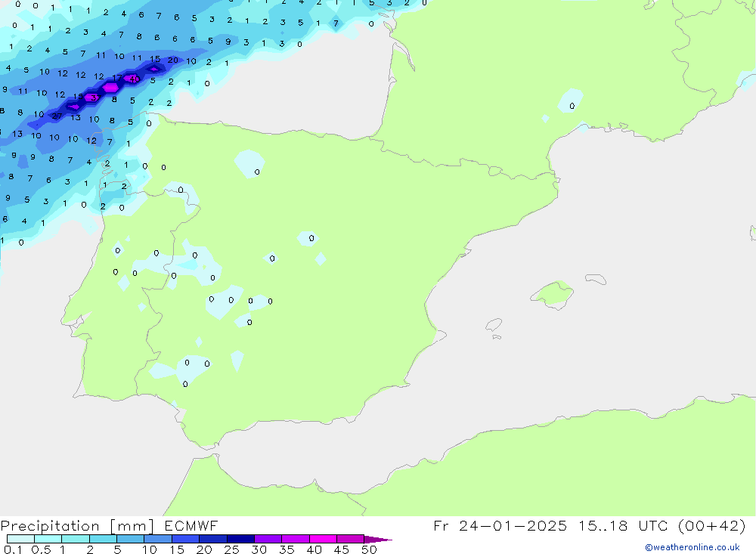Click the '15..18 UTC' time range text
This screenshot has width=756, height=554.
[x=623, y=525]
